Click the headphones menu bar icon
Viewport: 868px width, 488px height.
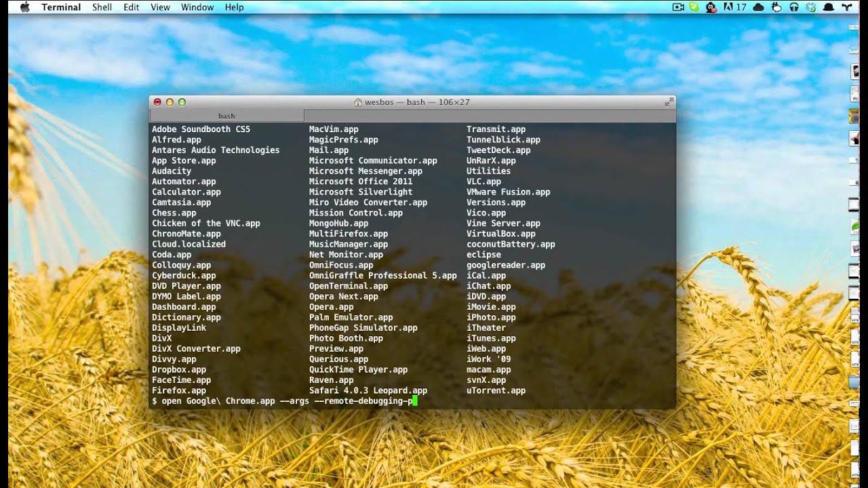coord(794,7)
